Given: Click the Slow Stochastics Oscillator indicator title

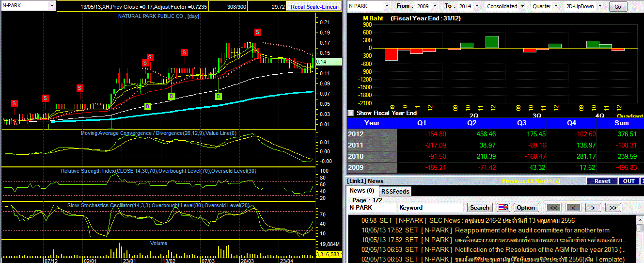Looking at the screenshot, I should tap(159, 205).
